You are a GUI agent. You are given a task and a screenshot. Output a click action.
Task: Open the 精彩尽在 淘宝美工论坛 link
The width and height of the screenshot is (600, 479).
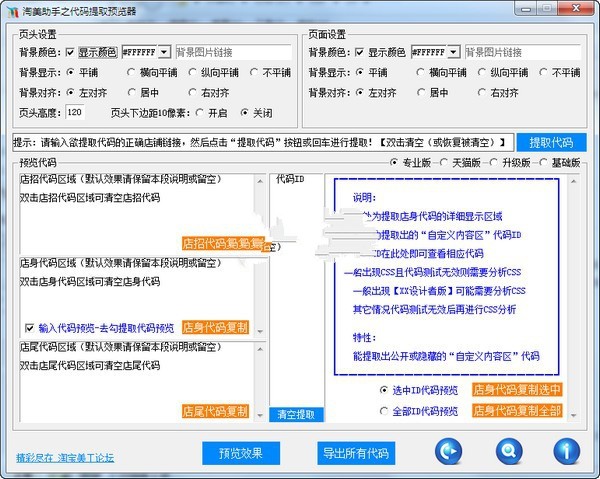65,458
